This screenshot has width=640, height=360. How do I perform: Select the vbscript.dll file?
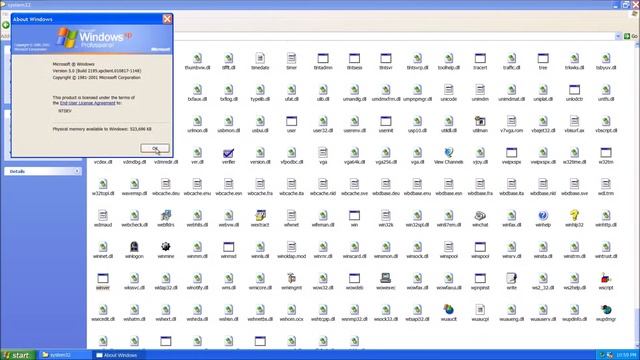[x=606, y=125]
